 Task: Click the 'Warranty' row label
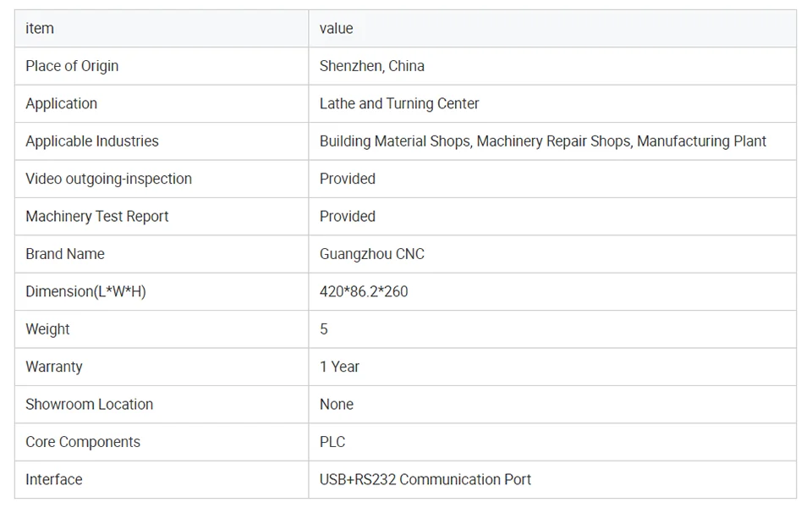[x=54, y=367]
